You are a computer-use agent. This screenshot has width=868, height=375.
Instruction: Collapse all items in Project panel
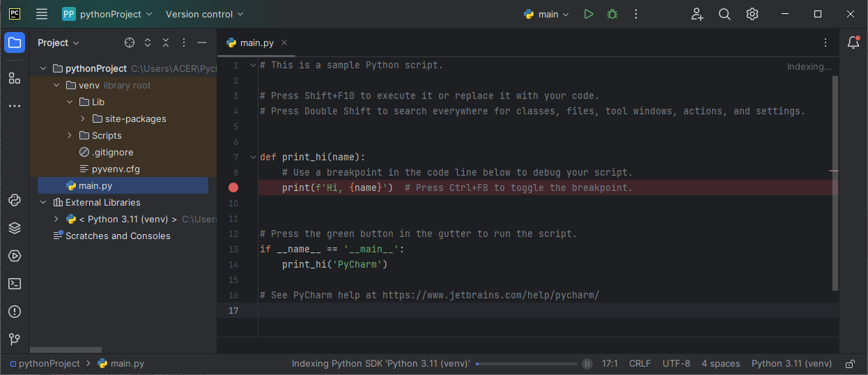pos(166,43)
